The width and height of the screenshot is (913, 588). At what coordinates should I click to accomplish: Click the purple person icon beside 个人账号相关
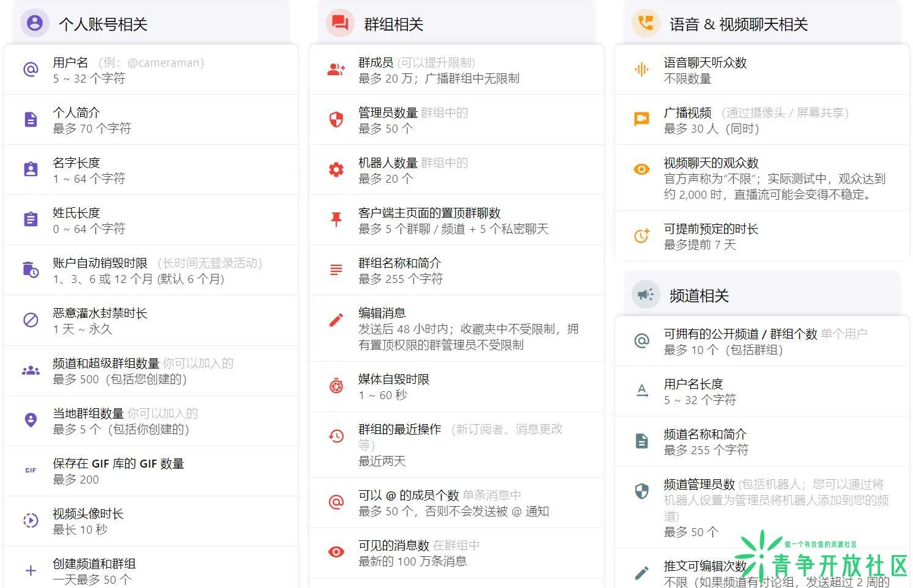tap(35, 23)
